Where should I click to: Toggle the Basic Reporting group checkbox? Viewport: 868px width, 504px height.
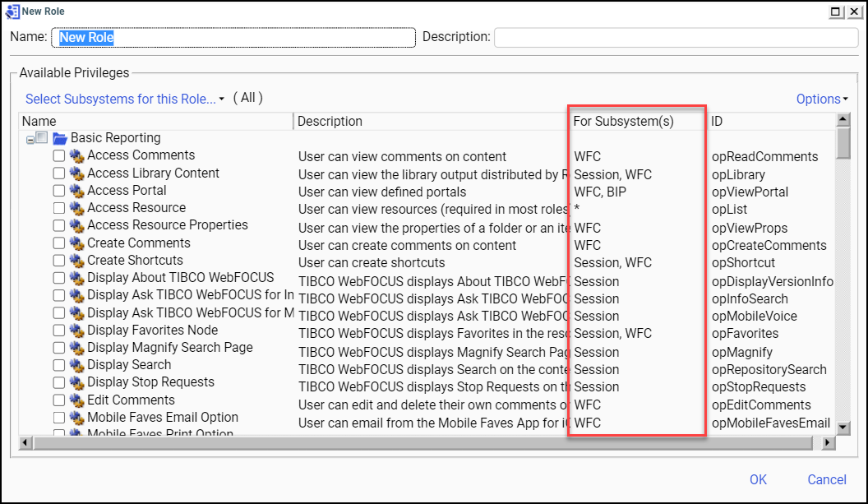(x=41, y=137)
